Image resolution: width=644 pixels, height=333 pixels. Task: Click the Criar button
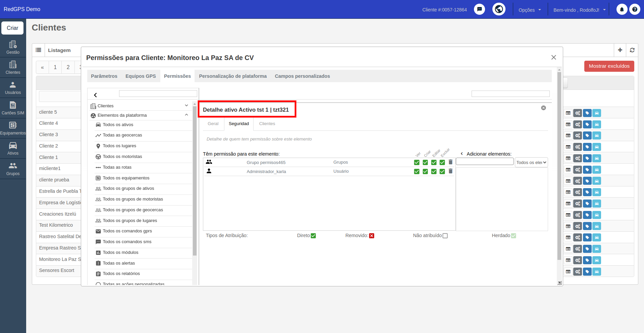[x=12, y=28]
